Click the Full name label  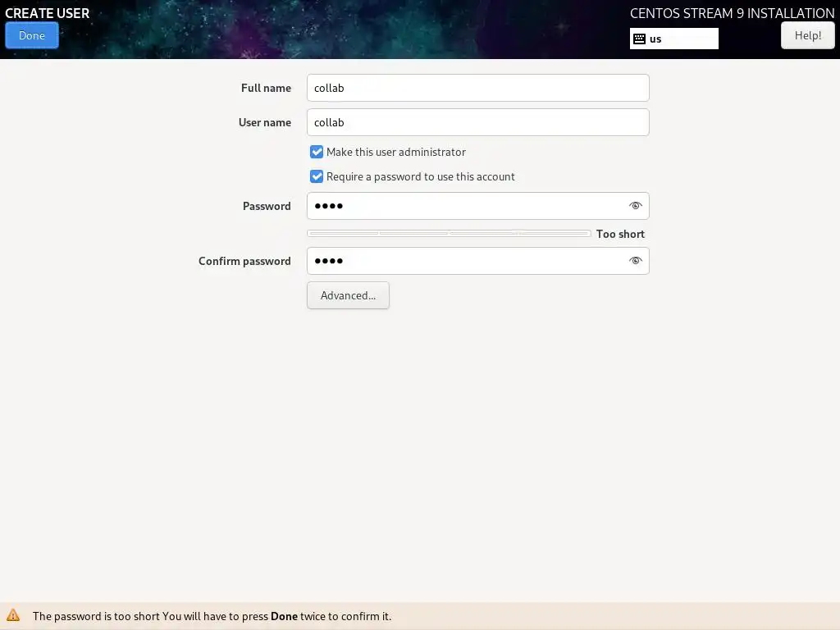coord(267,88)
